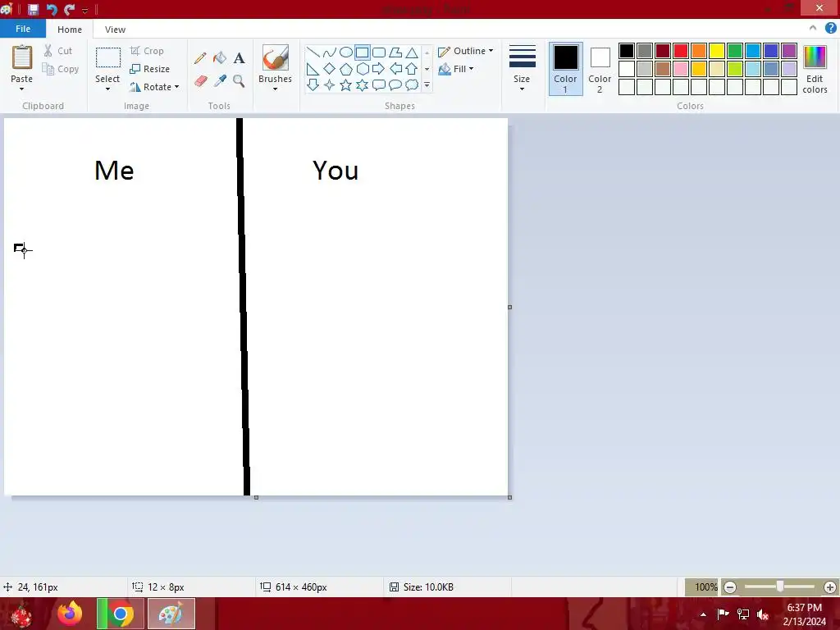Choose the Hexagon shape

[x=363, y=69]
